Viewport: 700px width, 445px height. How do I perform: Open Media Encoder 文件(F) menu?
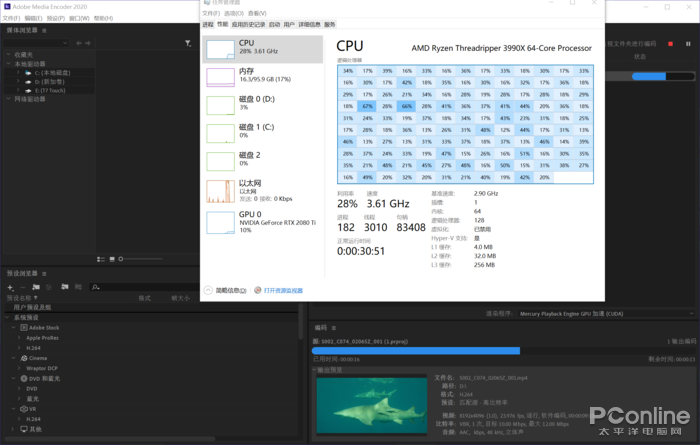tap(11, 18)
